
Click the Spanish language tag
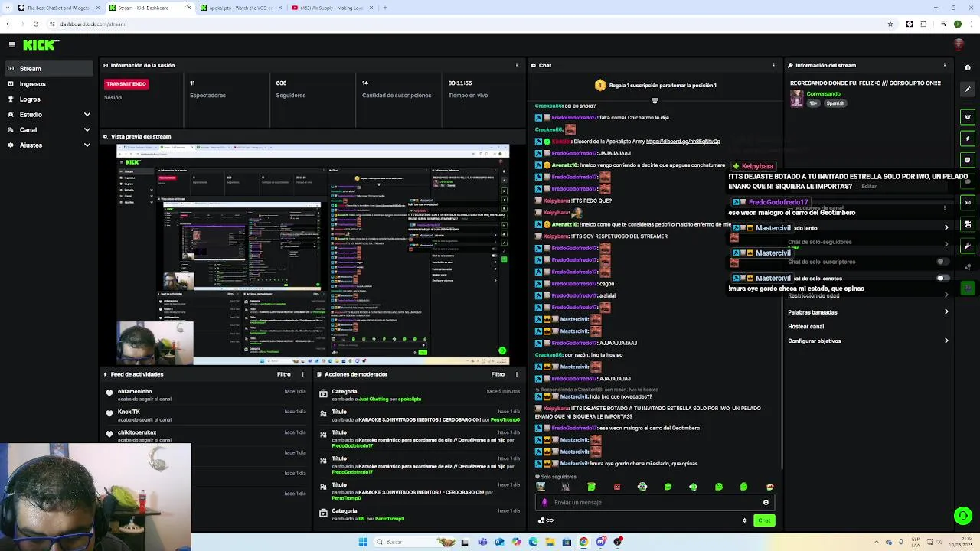tap(835, 103)
